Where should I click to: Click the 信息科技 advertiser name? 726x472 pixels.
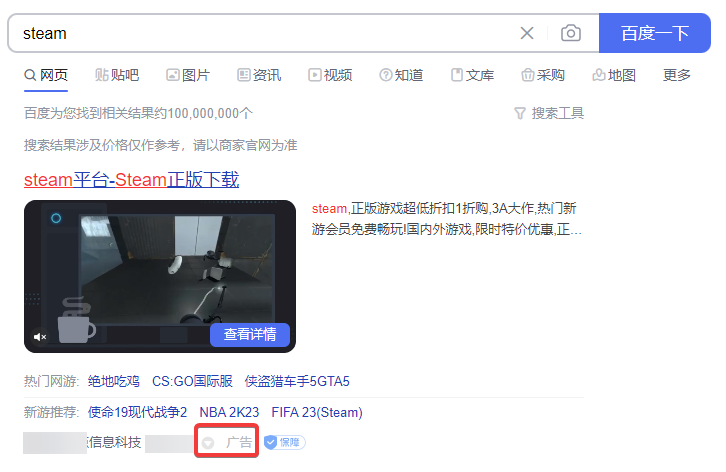(x=114, y=442)
